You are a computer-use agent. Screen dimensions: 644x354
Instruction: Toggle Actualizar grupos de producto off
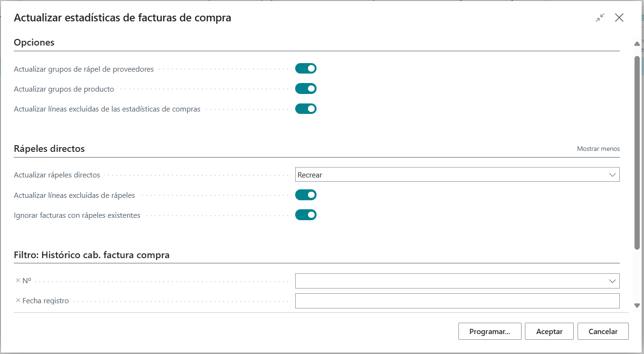click(306, 89)
